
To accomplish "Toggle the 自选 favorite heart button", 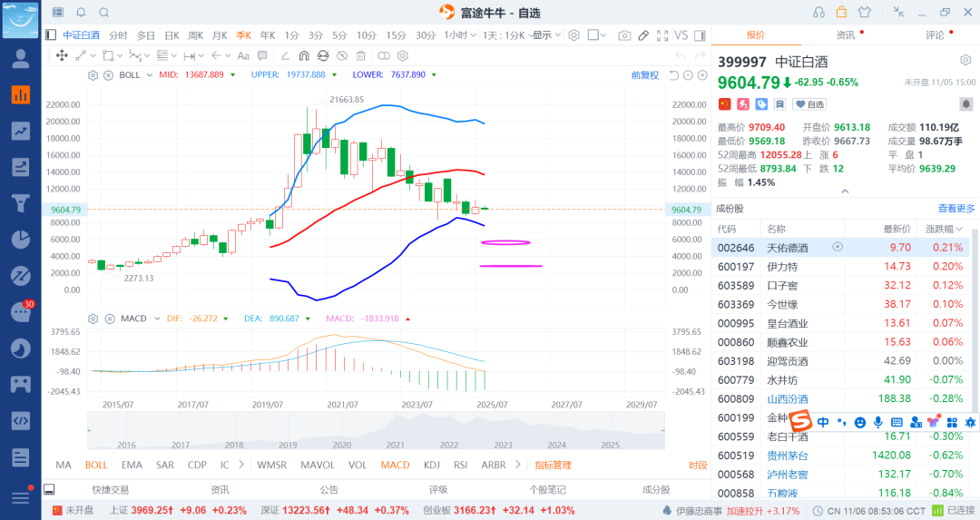I will point(811,104).
